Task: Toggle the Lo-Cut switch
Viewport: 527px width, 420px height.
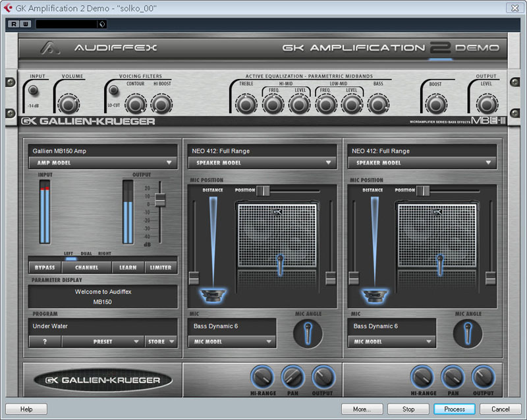Action: click(113, 90)
